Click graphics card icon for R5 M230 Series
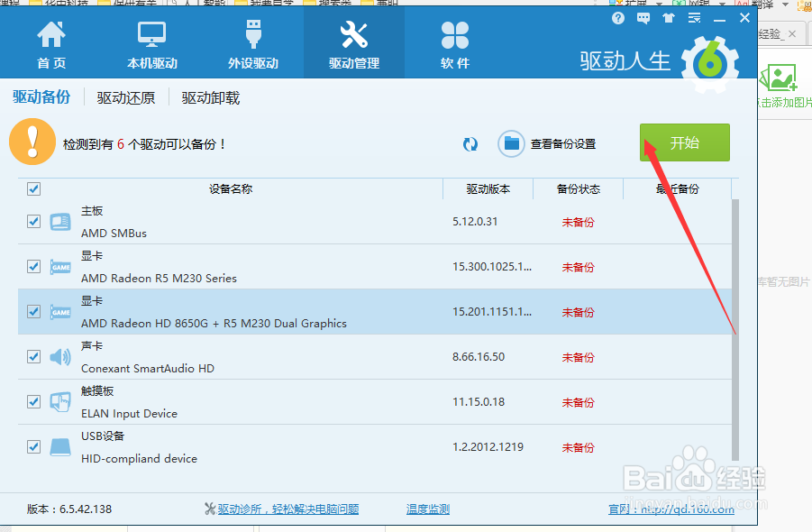The height and width of the screenshot is (532, 812). pos(60,267)
